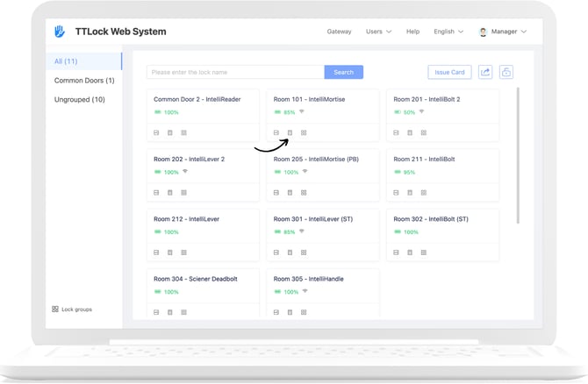The image size is (588, 384).
Task: Click rightmost grid icon on Room 302 card
Action: click(x=424, y=252)
